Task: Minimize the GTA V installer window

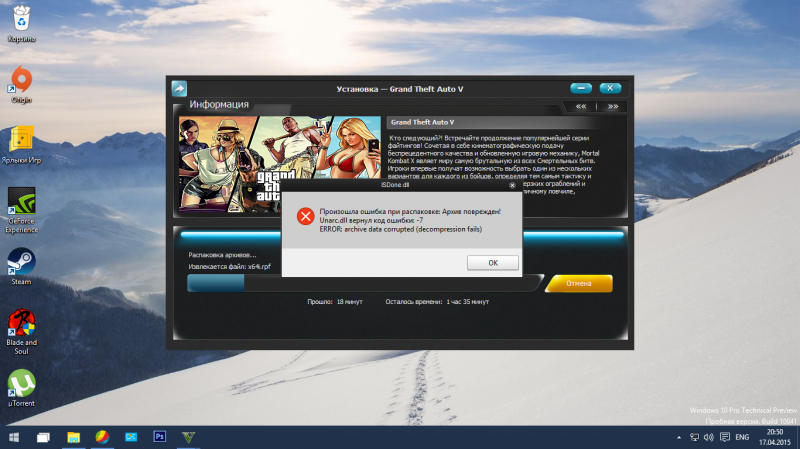Action: [x=581, y=88]
